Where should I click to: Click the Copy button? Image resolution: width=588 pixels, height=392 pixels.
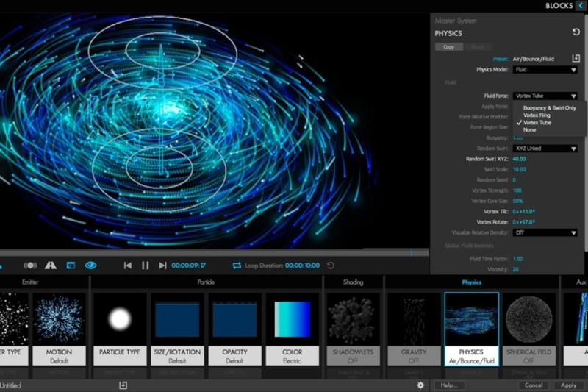point(449,47)
